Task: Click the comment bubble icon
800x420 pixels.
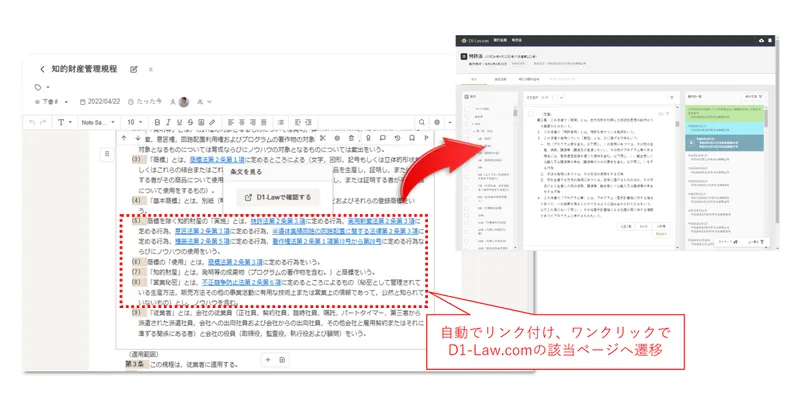Action: click(383, 138)
